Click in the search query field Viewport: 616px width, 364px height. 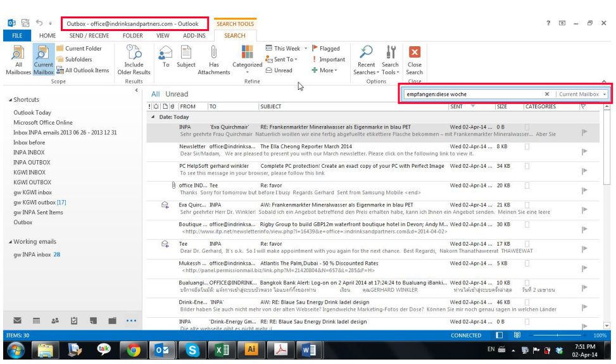click(x=474, y=94)
